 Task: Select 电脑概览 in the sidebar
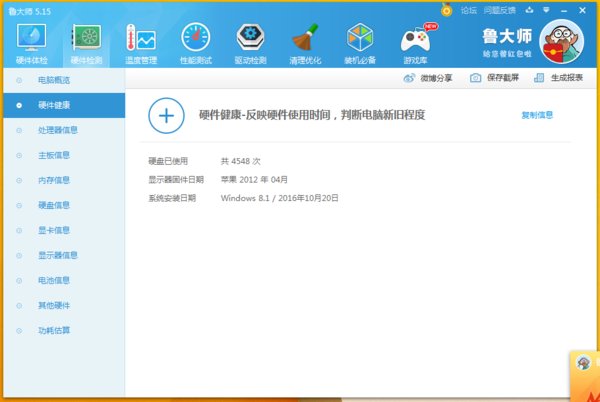tap(64, 80)
